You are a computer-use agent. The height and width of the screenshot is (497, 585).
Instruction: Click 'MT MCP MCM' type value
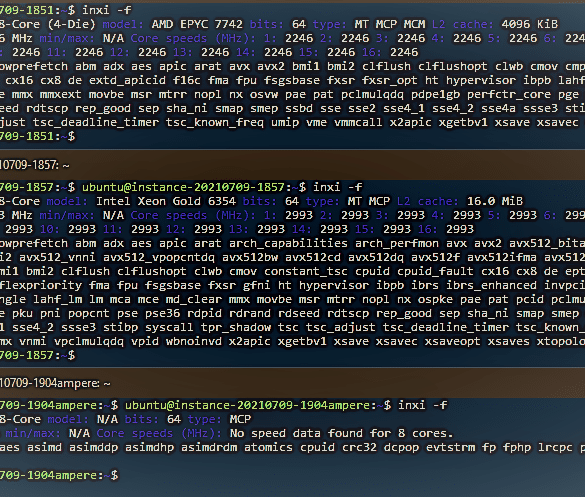click(390, 24)
